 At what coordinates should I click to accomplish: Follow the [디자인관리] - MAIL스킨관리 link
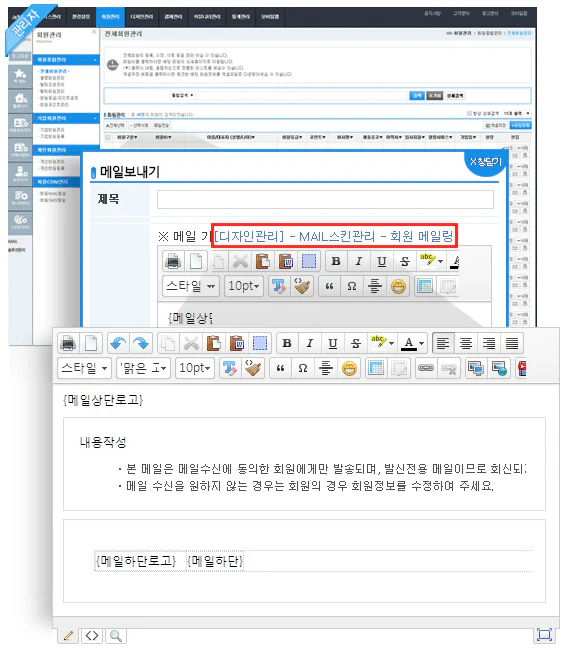334,236
